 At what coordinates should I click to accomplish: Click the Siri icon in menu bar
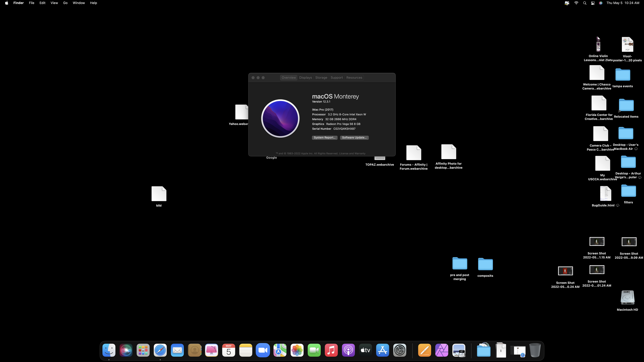tap(601, 3)
